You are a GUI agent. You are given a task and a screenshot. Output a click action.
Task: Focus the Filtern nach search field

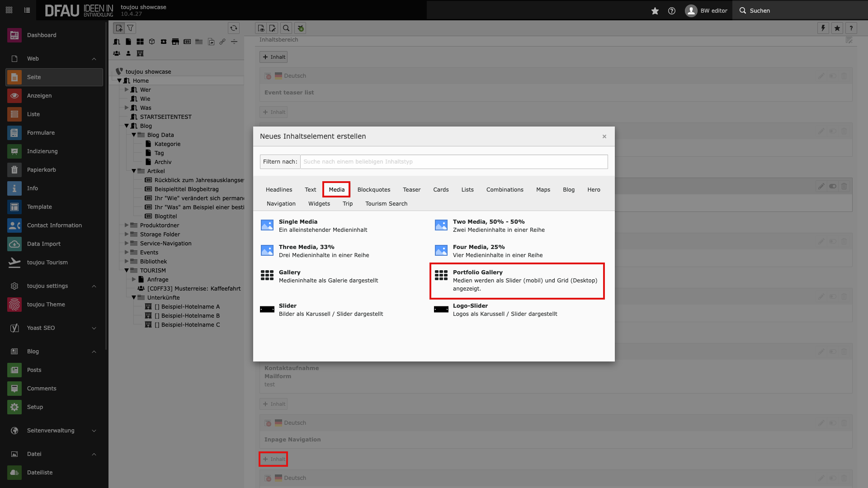tap(453, 162)
